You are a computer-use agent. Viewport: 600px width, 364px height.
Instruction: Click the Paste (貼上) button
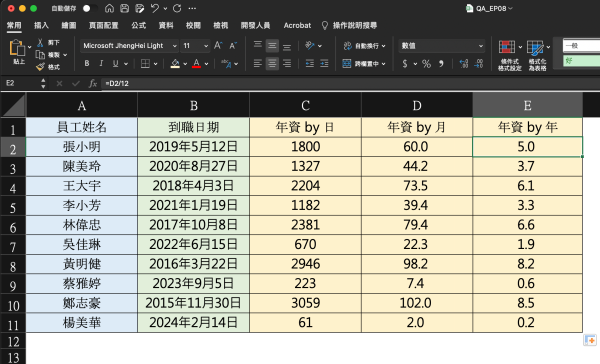tap(18, 52)
